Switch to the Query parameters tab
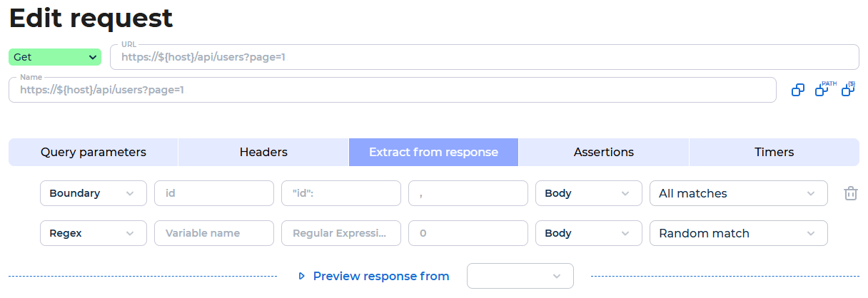This screenshot has width=868, height=298. click(x=94, y=152)
